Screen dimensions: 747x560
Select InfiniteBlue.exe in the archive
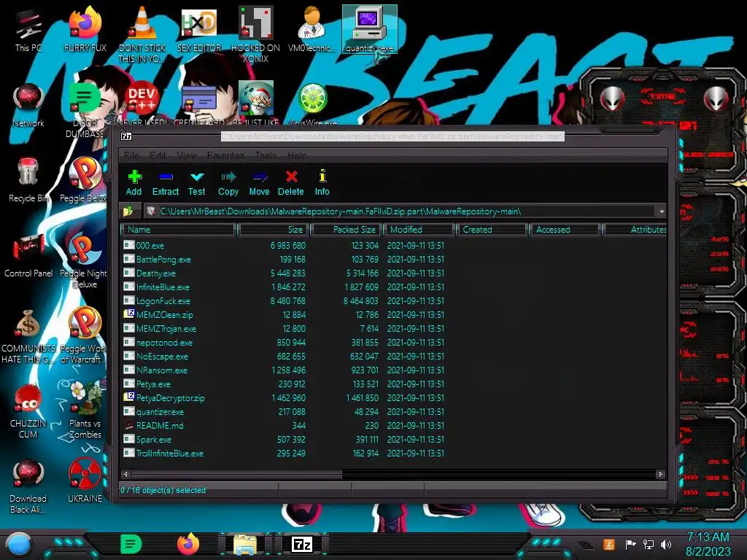[x=284, y=287]
